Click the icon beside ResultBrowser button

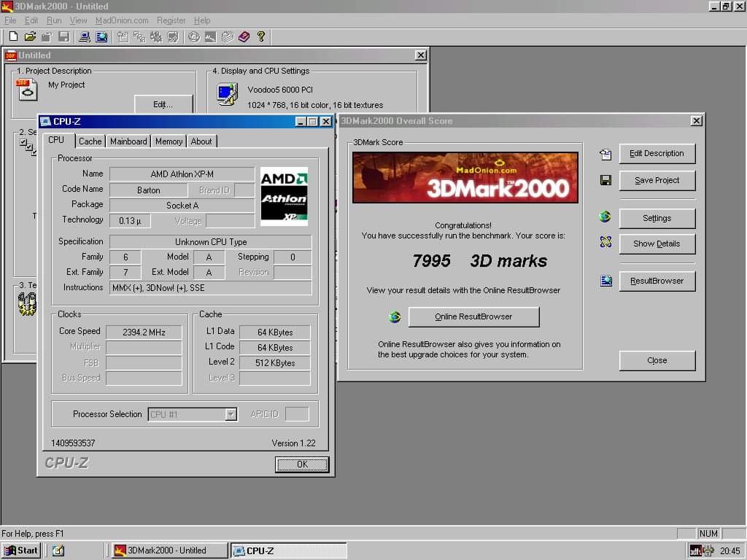click(x=606, y=281)
